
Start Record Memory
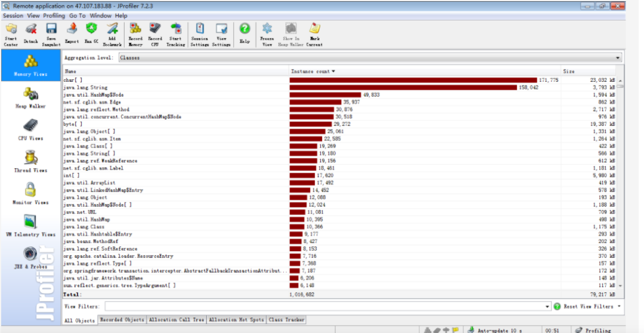[135, 35]
